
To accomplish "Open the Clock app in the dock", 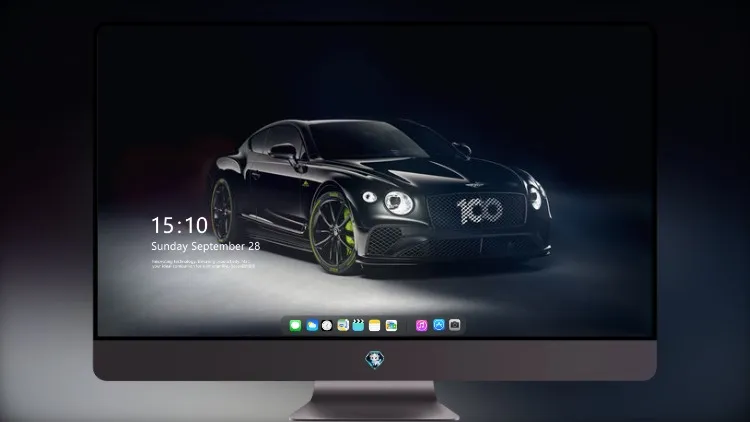I will pyautogui.click(x=327, y=325).
